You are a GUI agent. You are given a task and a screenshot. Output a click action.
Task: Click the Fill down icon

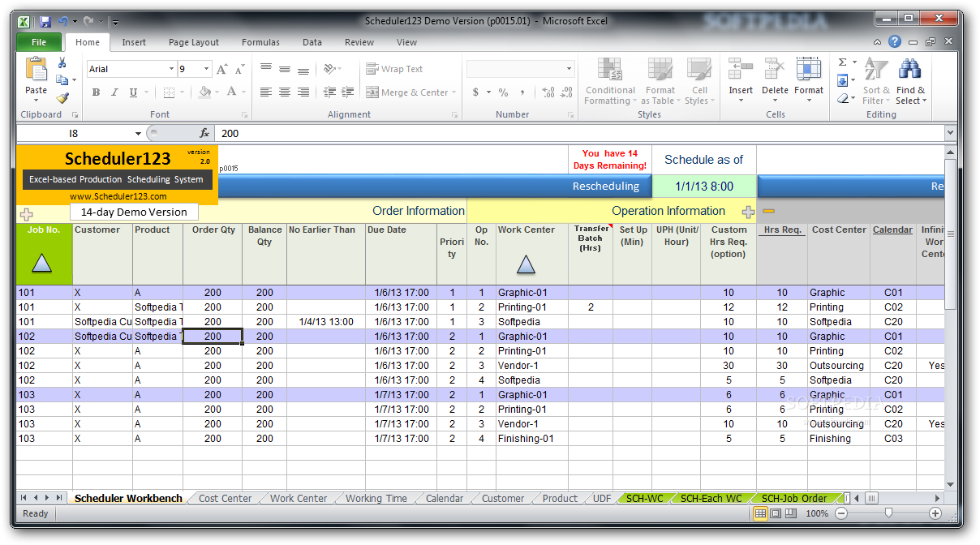coord(843,80)
